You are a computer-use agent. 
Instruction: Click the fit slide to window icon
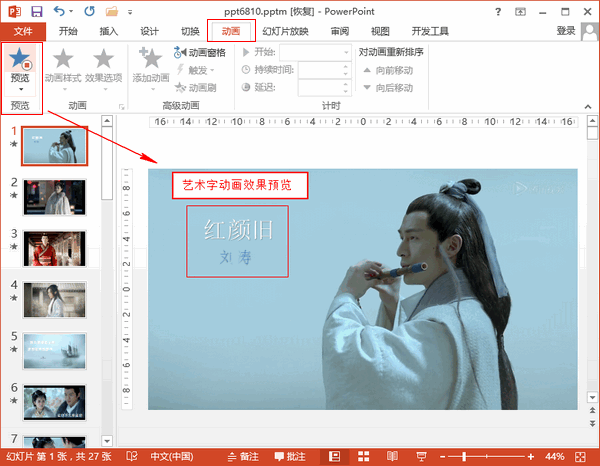coord(580,457)
